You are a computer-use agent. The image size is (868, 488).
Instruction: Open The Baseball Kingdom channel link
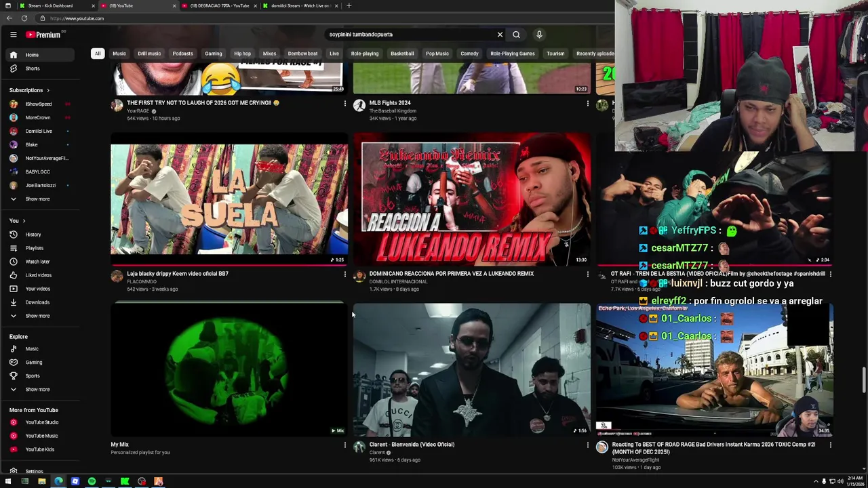[x=393, y=110]
